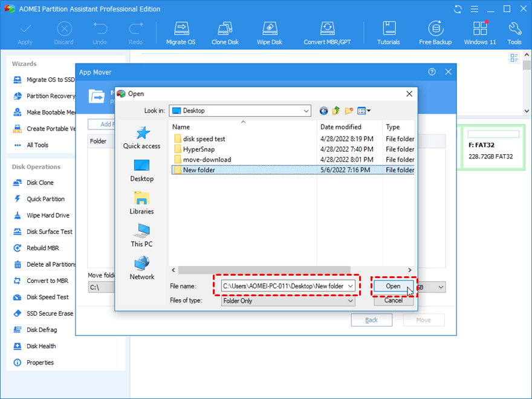Go up one folder level
This screenshot has height=399, width=532.
[x=336, y=111]
